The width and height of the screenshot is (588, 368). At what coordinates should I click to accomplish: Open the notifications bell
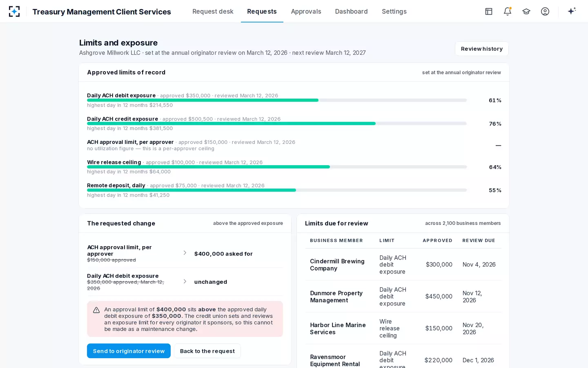pyautogui.click(x=508, y=11)
